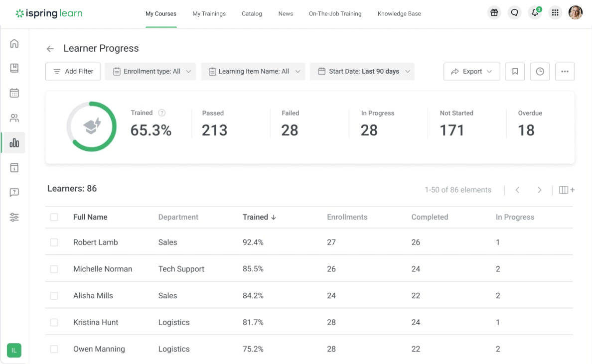Check the Alisha Mills row checkbox
This screenshot has width=592, height=364.
54,296
